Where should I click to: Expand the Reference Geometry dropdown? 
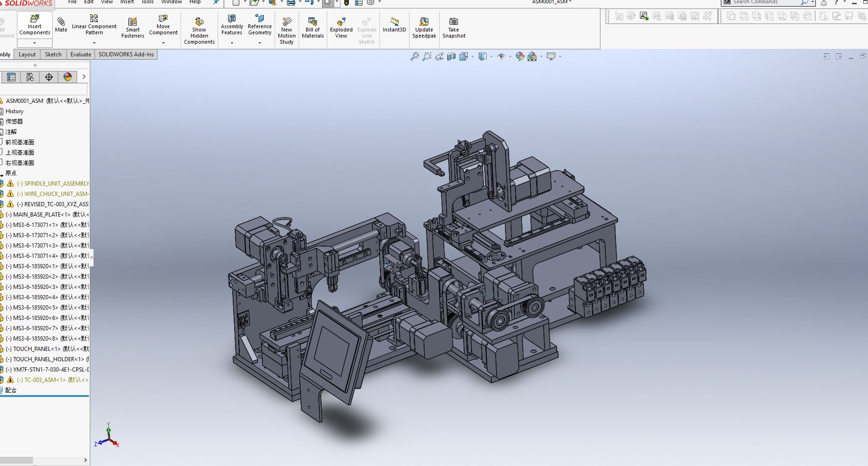point(260,43)
